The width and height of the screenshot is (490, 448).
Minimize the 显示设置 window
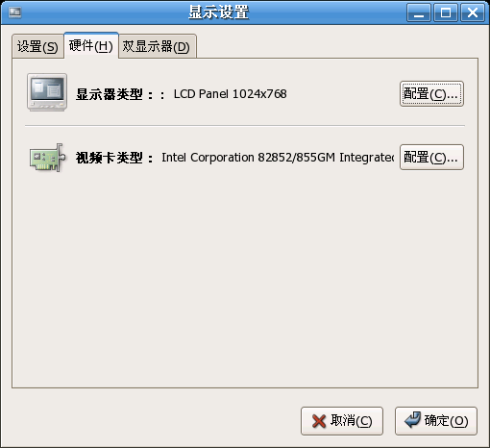point(419,12)
